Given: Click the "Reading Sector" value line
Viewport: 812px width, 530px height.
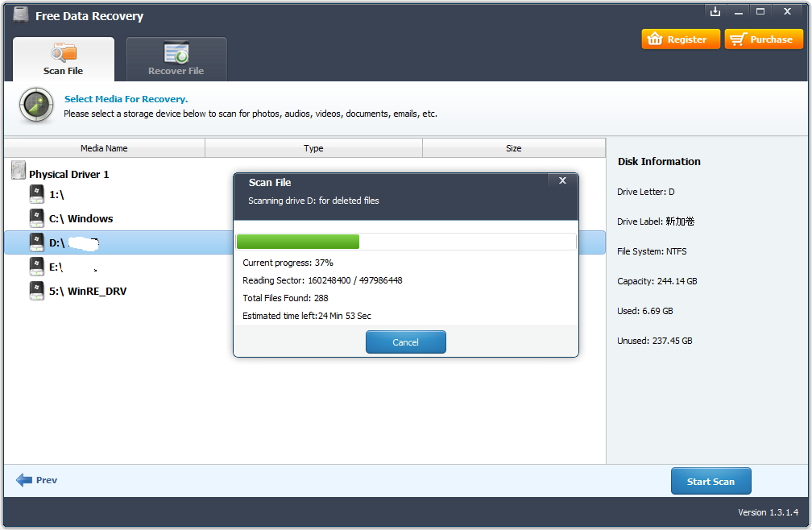Looking at the screenshot, I should point(322,280).
